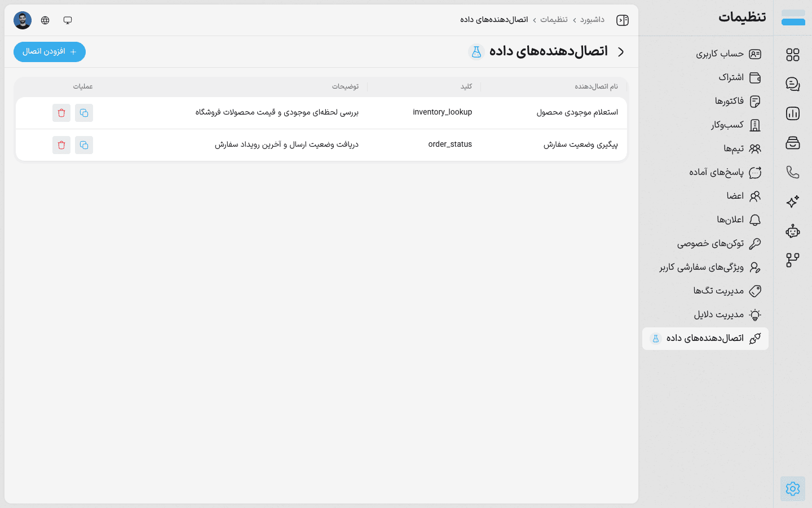
Task: Click the کلید column header
Action: click(x=466, y=86)
